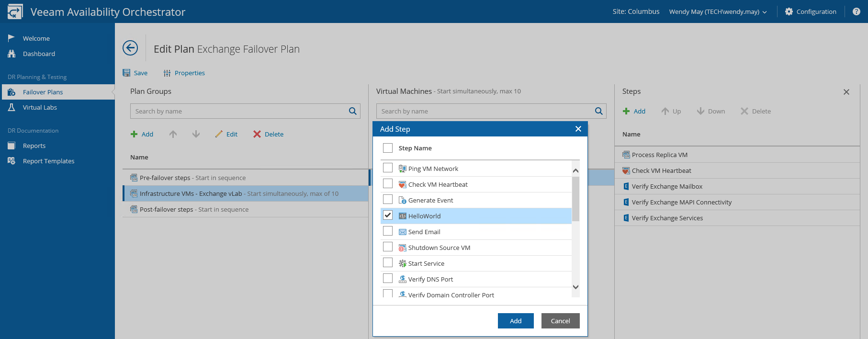Sort steps by Step Name header
The image size is (868, 339).
pos(415,148)
